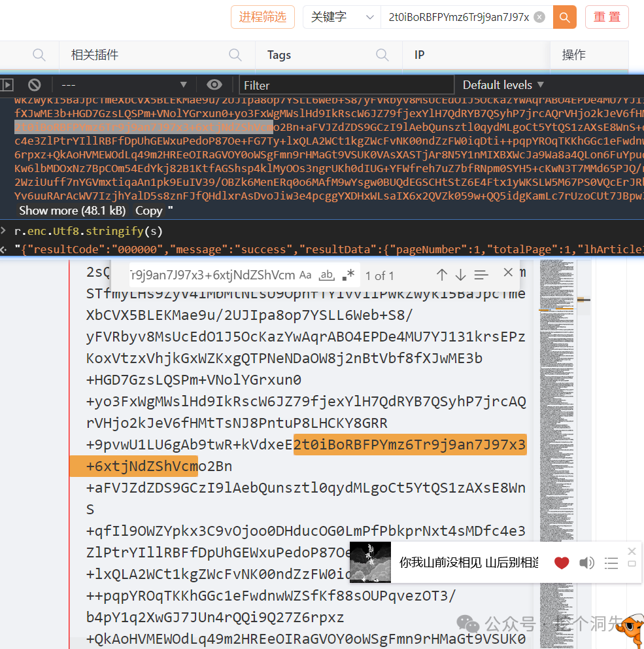Click the orange search magnifier button
644x649 pixels.
tap(565, 17)
